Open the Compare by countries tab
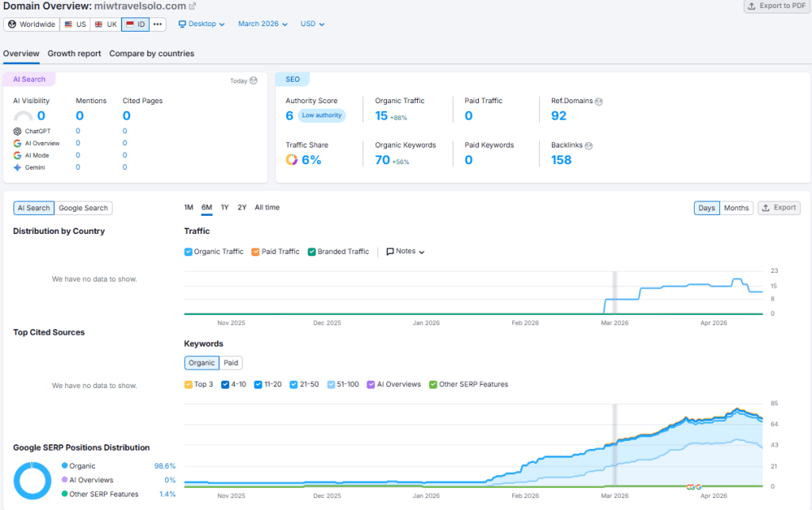This screenshot has height=510, width=812. coord(151,54)
